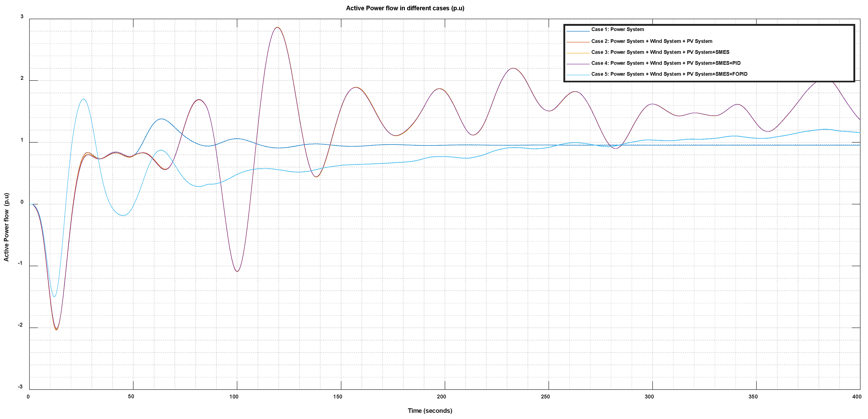Click the purple curve minimum near time 100
The height and width of the screenshot is (419, 868).
click(237, 271)
